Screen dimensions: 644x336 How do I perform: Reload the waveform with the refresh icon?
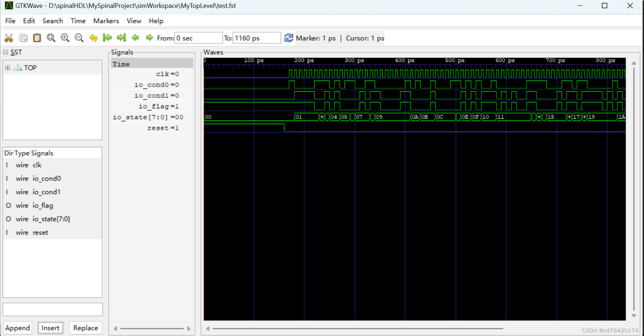[x=289, y=38]
